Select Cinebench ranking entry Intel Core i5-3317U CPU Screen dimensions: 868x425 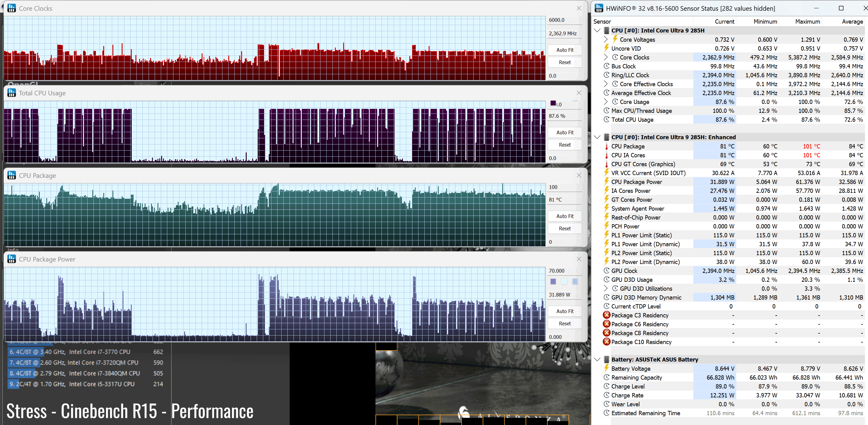[86, 384]
